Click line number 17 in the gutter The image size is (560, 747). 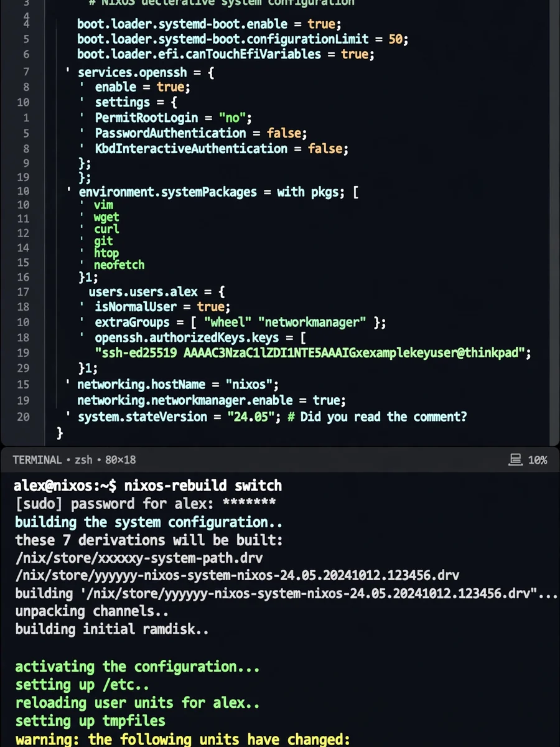[23, 292]
